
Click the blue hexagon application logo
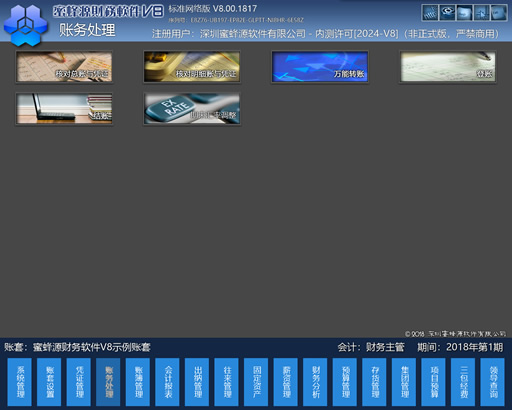pyautogui.click(x=25, y=24)
